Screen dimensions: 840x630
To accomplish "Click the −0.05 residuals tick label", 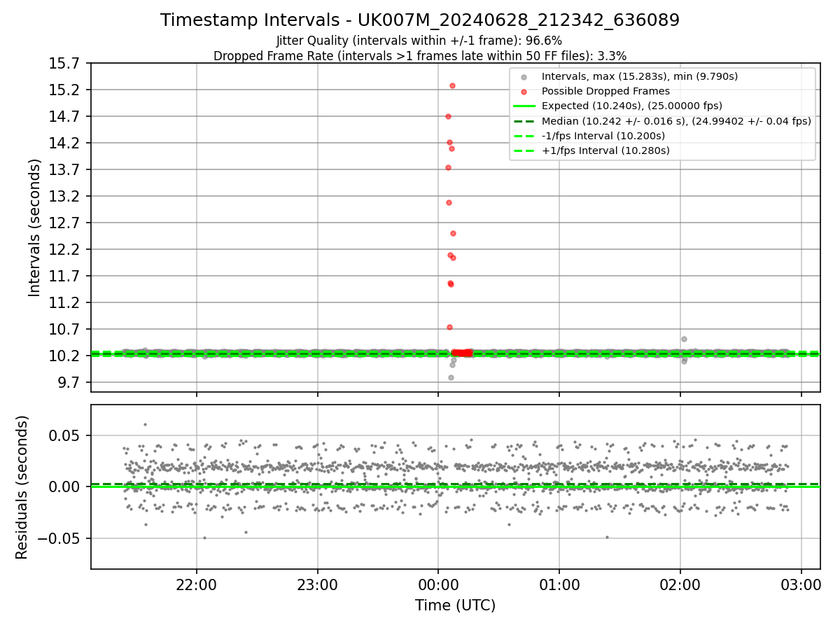I will point(58,539).
